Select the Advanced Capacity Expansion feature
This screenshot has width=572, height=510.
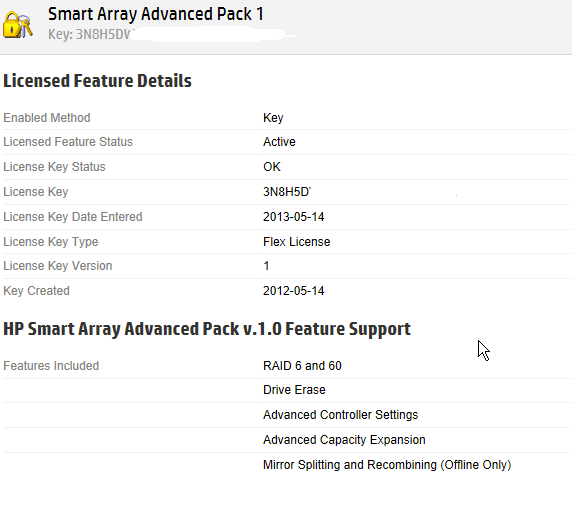point(344,440)
